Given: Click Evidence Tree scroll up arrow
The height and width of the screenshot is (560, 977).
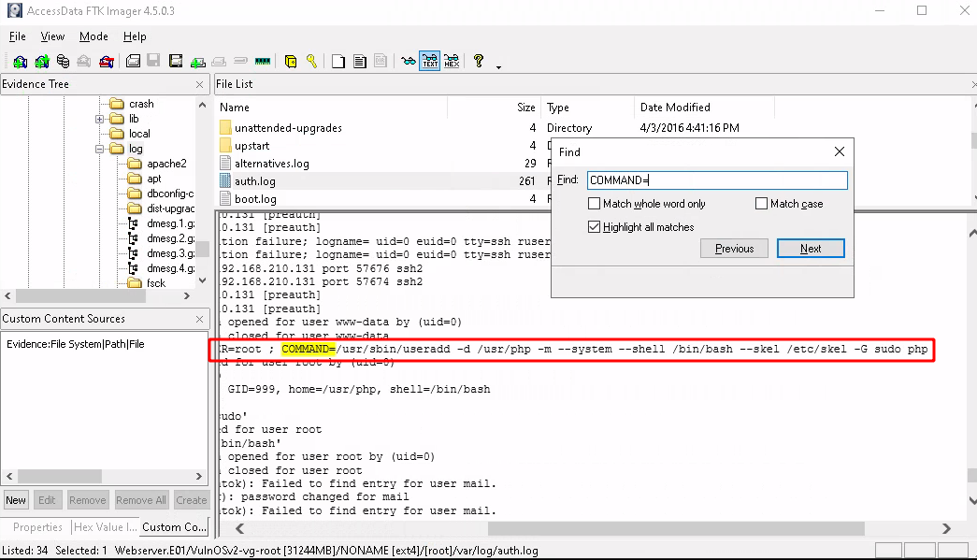Looking at the screenshot, I should pos(203,105).
